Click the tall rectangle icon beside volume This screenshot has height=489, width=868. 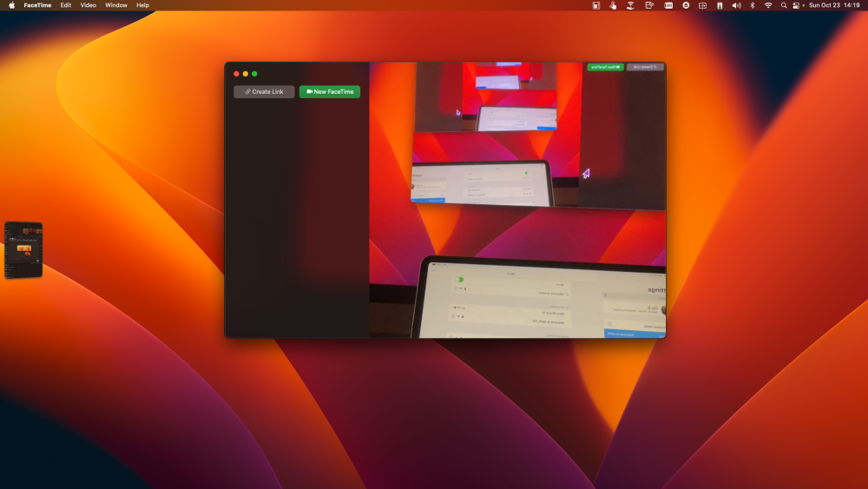point(720,5)
